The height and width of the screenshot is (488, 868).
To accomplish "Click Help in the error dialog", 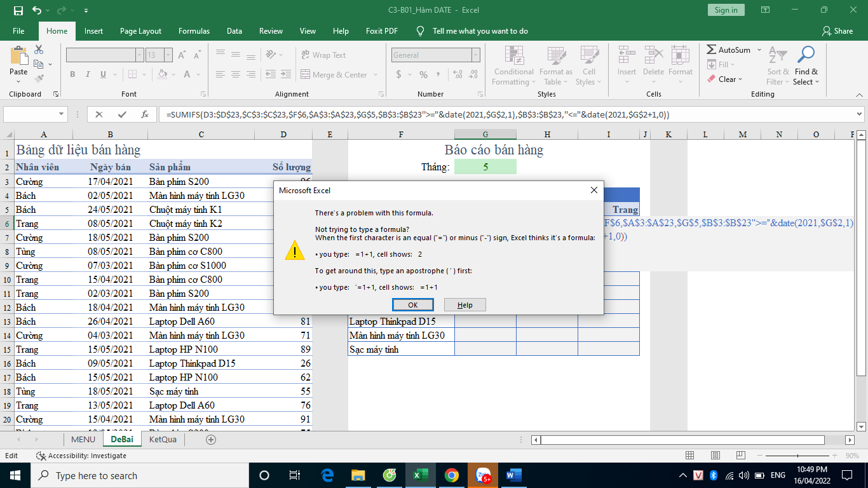I will 465,305.
